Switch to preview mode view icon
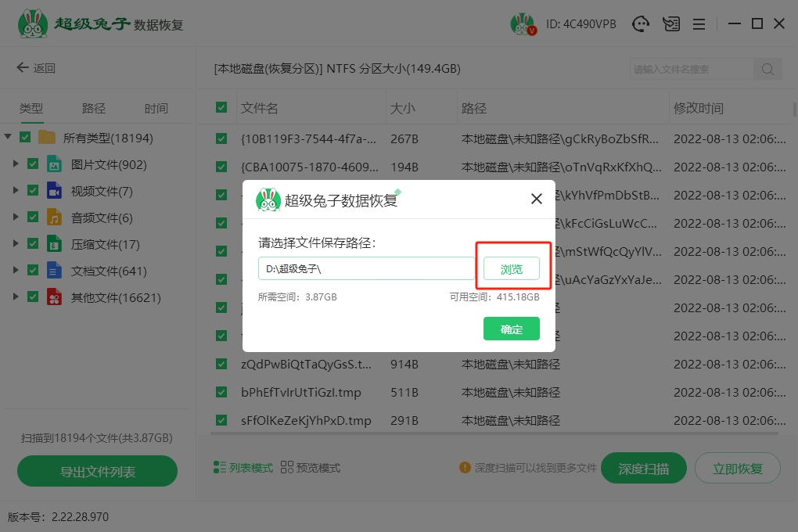The height and width of the screenshot is (532, 798). pos(287,468)
